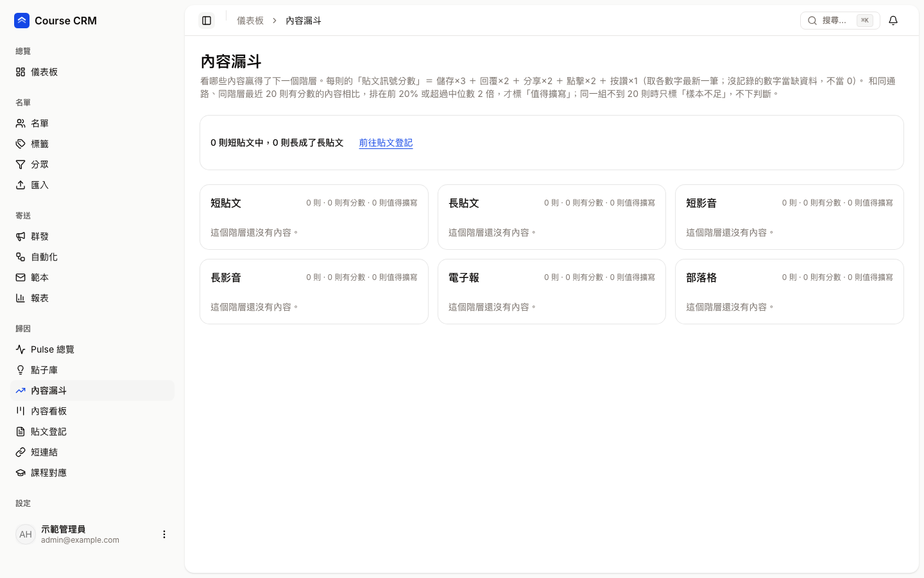
Task: Click the 部落格 card title
Action: coord(701,277)
